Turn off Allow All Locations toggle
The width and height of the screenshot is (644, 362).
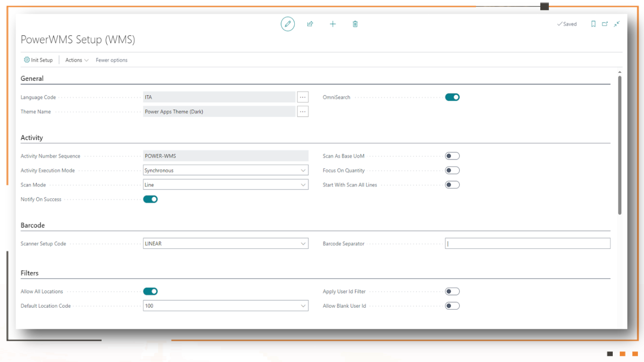[150, 291]
